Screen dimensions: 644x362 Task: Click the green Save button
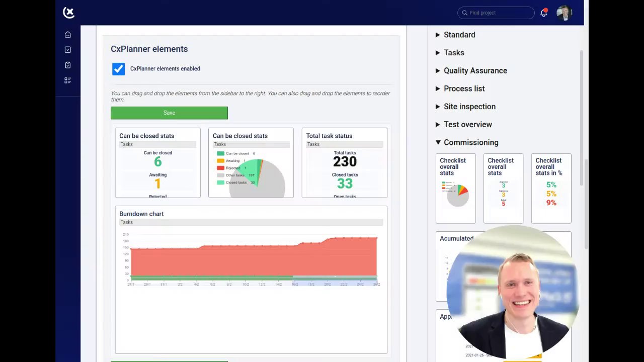tap(169, 113)
